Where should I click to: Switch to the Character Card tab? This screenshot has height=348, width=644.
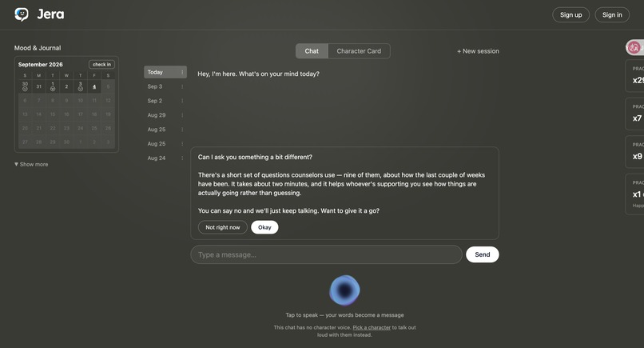pos(359,51)
